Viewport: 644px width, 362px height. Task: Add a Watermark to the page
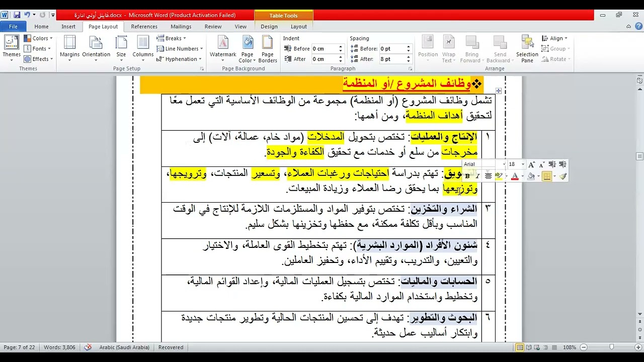tap(223, 49)
